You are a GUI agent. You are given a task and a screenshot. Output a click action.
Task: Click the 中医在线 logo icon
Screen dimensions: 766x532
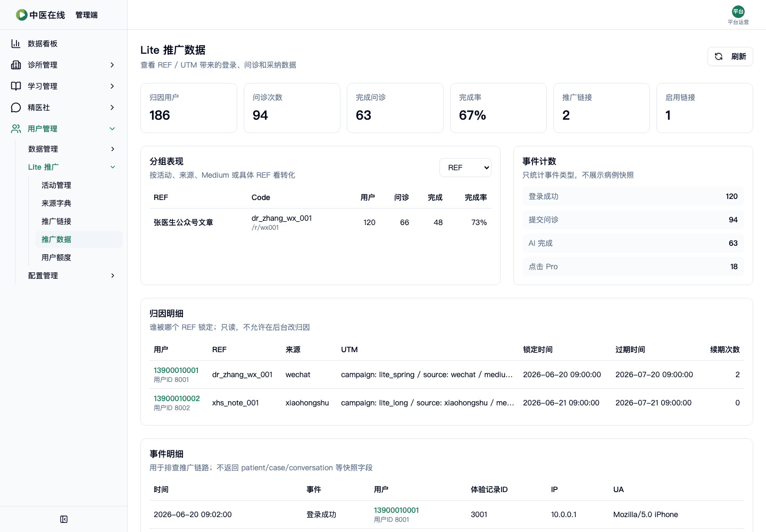[x=22, y=15]
